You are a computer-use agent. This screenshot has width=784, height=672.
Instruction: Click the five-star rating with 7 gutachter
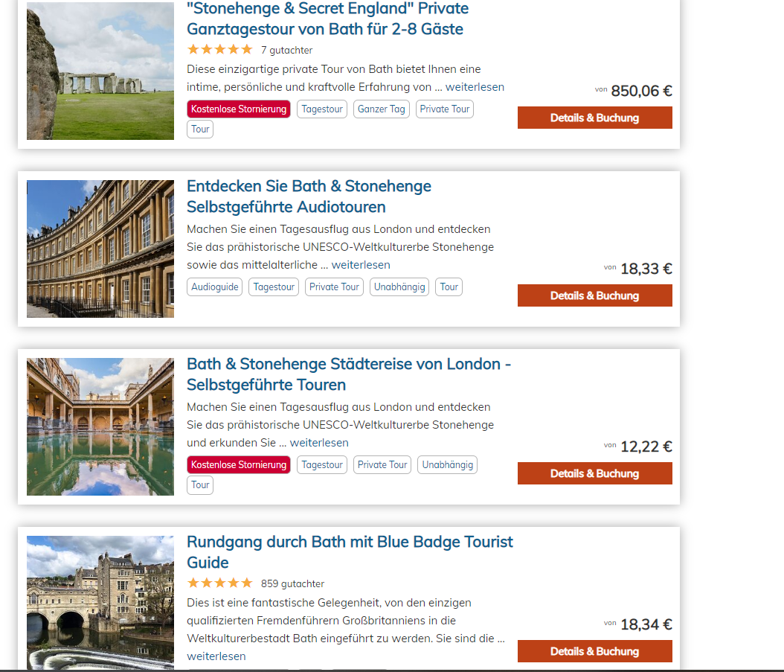(220, 50)
